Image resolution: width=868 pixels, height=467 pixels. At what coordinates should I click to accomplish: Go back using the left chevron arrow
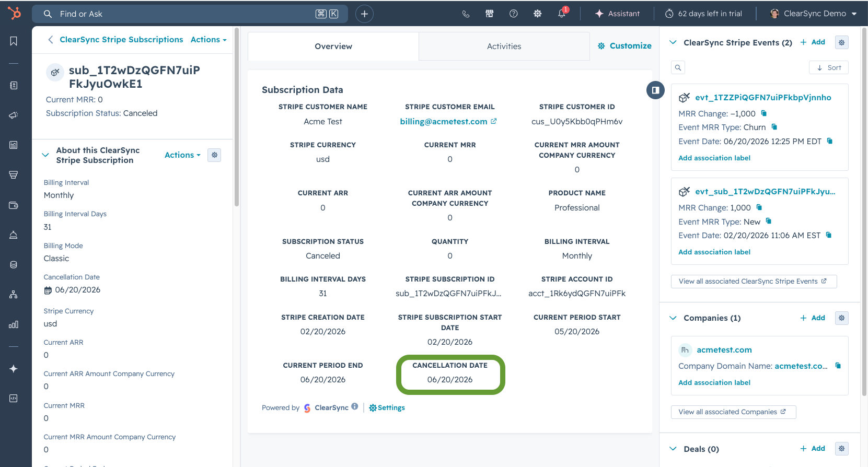point(51,40)
